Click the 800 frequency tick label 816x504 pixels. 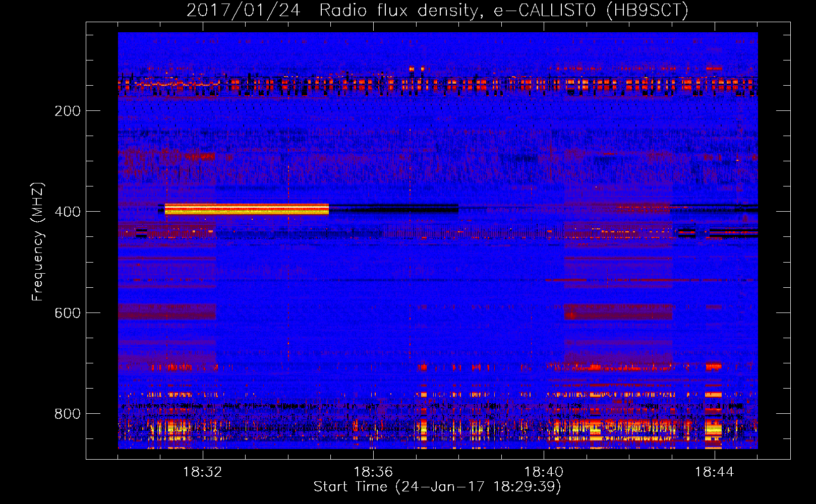[x=68, y=414]
